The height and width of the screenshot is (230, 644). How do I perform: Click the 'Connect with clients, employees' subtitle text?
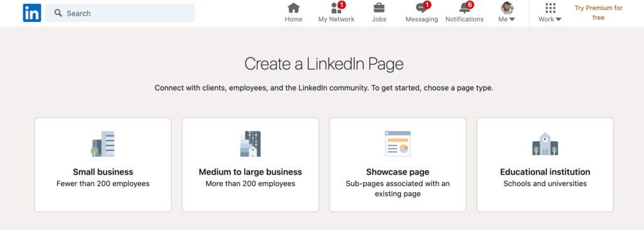[x=324, y=88]
